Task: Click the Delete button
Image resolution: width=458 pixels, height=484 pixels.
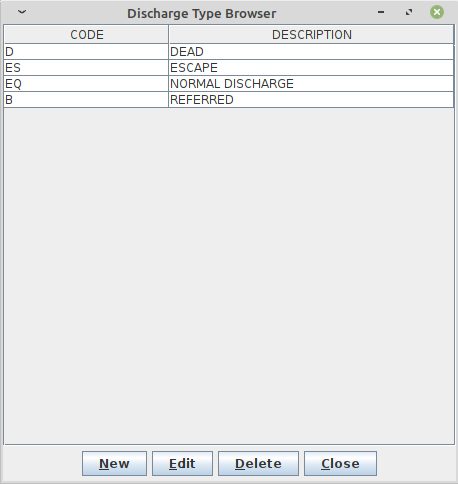Action: tap(258, 463)
